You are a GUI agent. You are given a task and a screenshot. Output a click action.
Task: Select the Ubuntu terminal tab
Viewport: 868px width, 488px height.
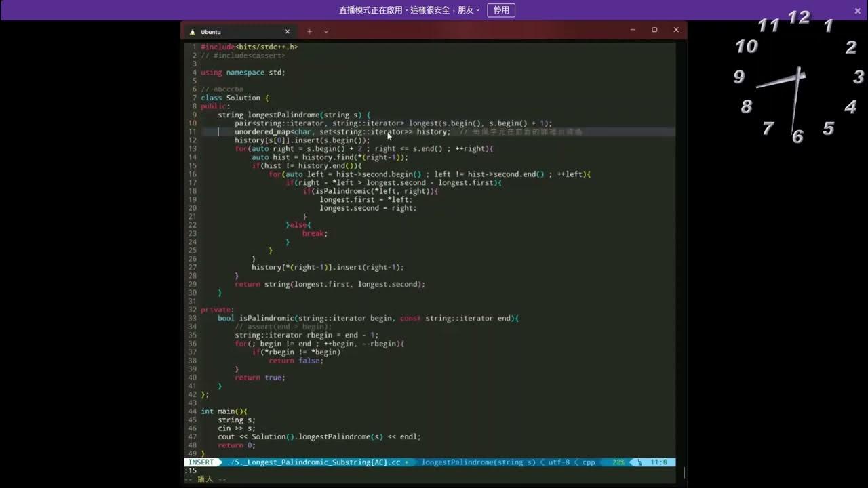239,31
